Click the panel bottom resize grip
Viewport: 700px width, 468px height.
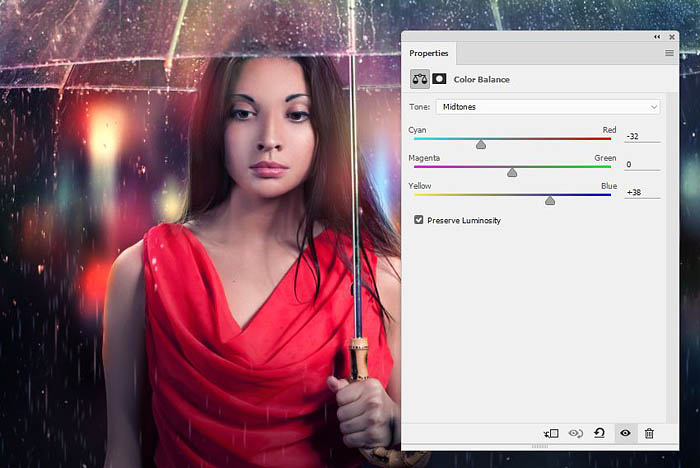coord(540,446)
